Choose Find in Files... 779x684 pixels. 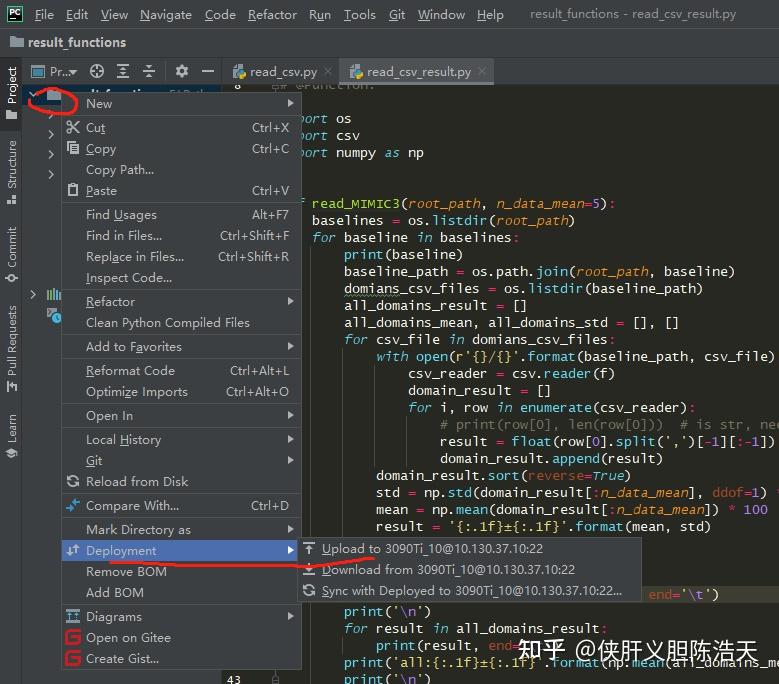tap(181, 235)
